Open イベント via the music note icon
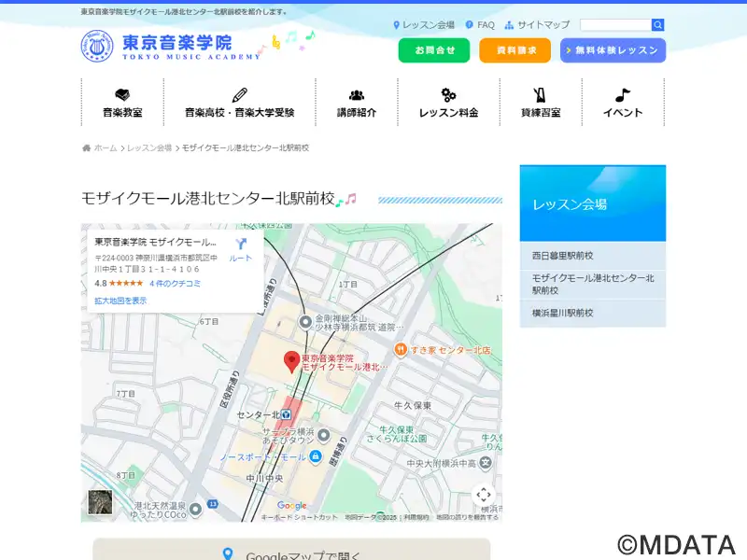747x560 pixels. 623,95
